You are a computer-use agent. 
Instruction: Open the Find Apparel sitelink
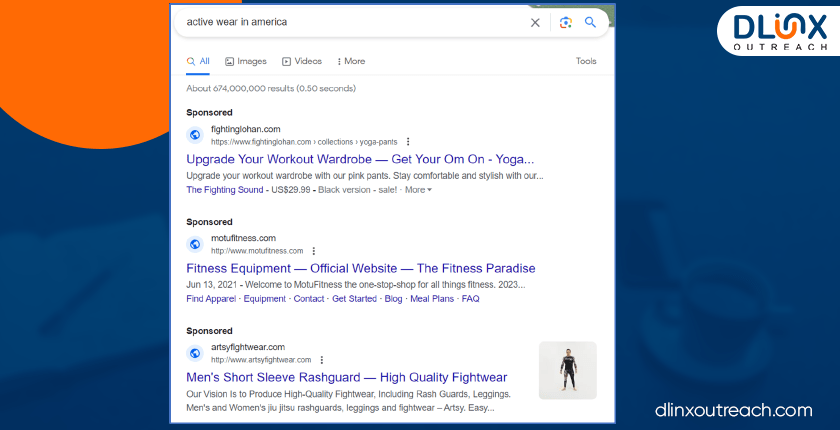click(211, 299)
